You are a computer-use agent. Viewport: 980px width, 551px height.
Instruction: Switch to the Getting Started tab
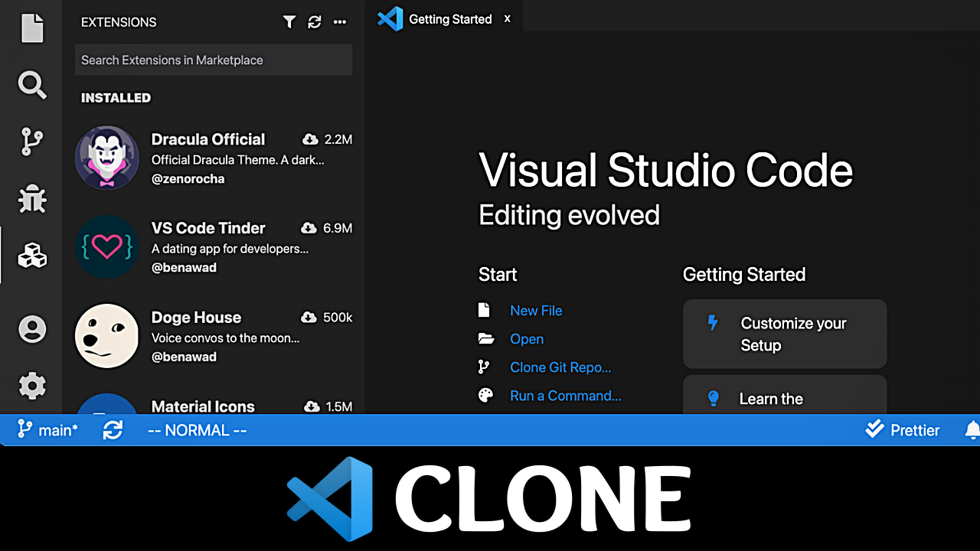tap(443, 18)
